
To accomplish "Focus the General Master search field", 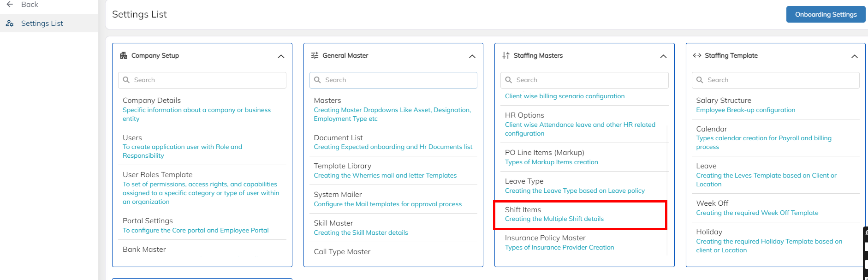I will pyautogui.click(x=393, y=80).
